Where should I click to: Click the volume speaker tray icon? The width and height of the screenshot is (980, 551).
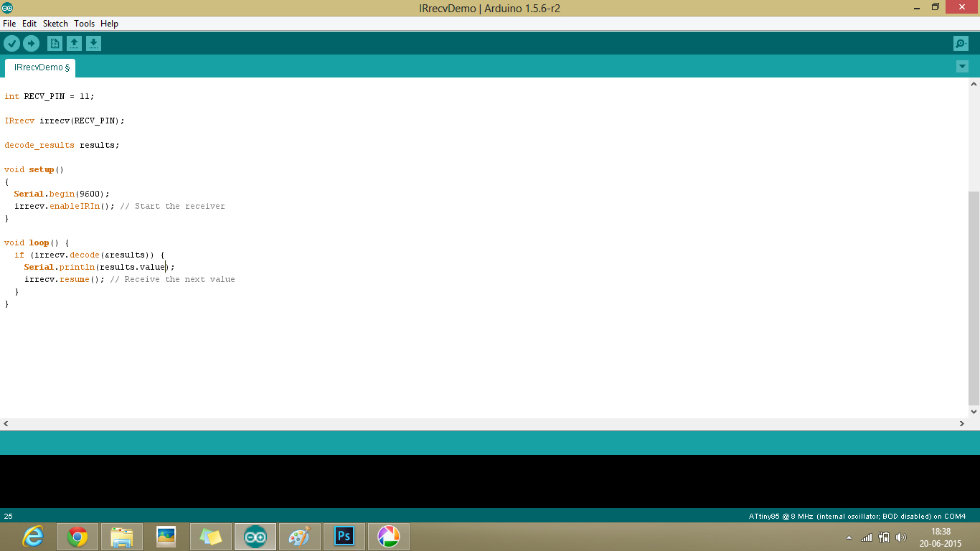(x=901, y=537)
